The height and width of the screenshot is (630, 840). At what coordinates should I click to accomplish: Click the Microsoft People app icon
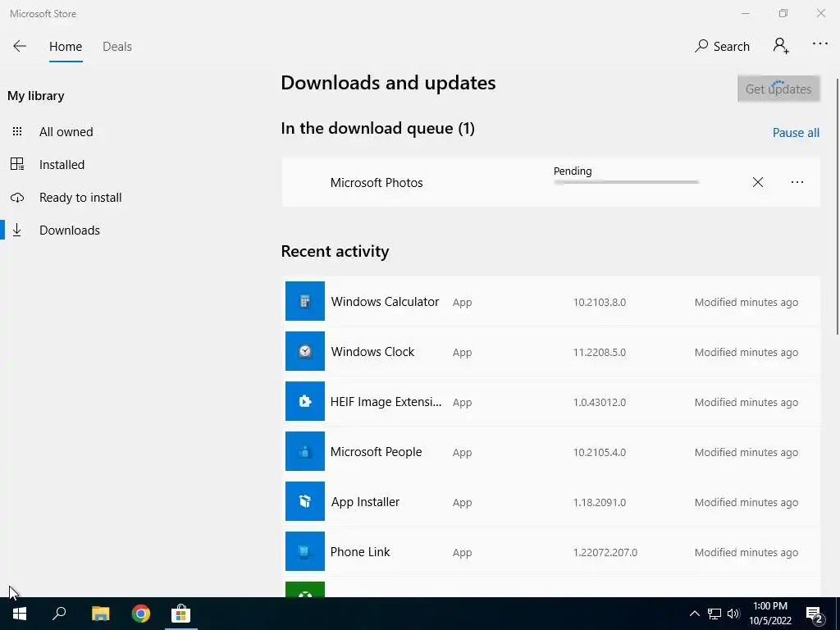pyautogui.click(x=305, y=451)
